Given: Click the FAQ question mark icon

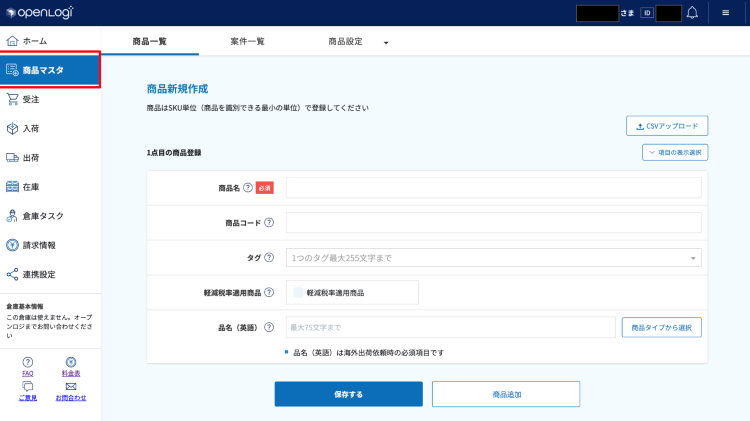Looking at the screenshot, I should click(28, 362).
